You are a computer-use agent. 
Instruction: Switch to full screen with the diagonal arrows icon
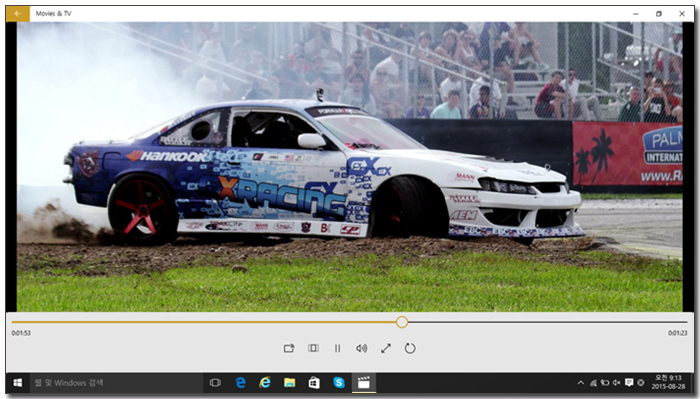pos(386,348)
